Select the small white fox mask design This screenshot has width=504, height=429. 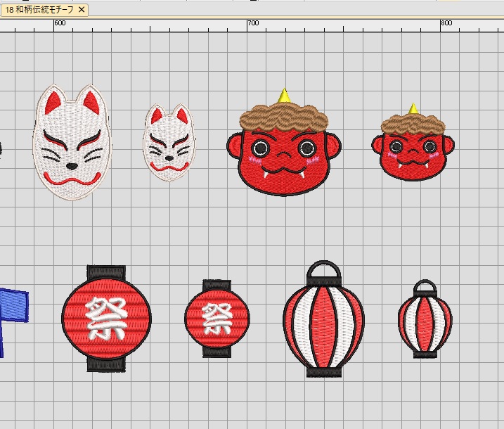click(169, 142)
